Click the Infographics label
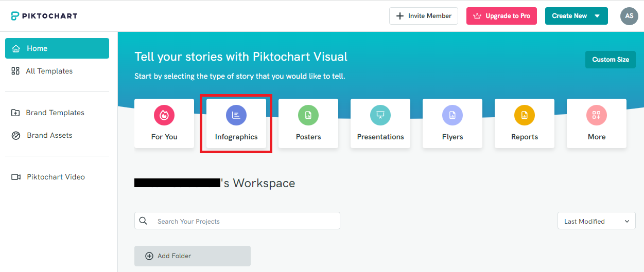The width and height of the screenshot is (644, 272). pos(236,137)
